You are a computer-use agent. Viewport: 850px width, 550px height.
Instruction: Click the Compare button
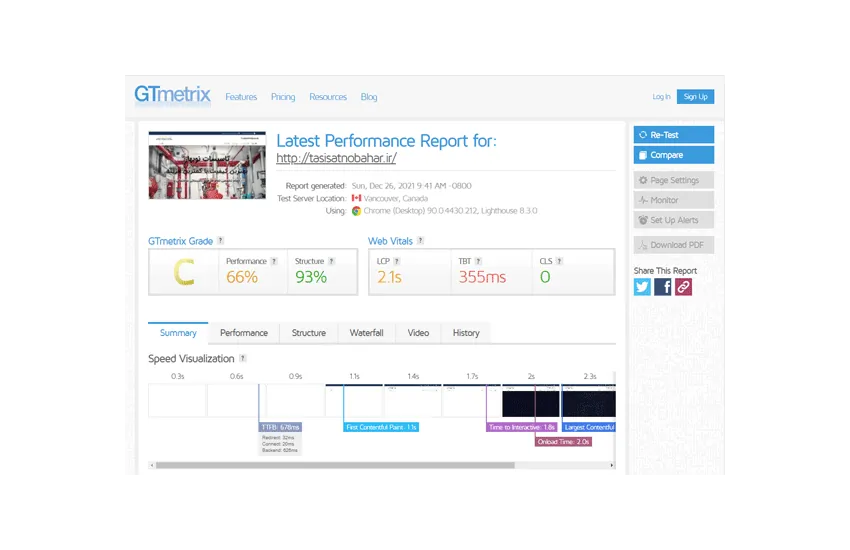[673, 155]
